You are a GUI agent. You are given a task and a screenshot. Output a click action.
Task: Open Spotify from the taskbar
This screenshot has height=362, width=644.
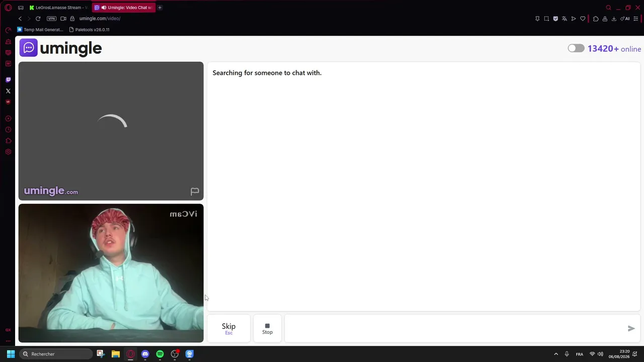160,354
